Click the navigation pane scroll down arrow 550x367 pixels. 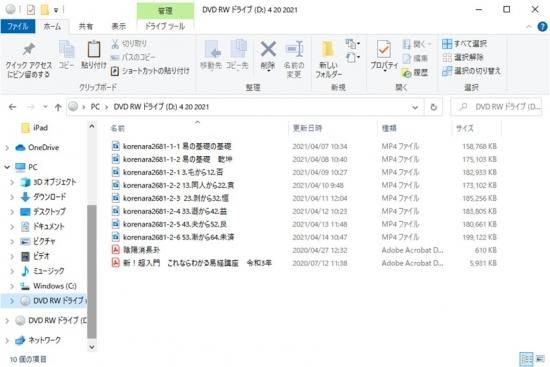(x=92, y=347)
